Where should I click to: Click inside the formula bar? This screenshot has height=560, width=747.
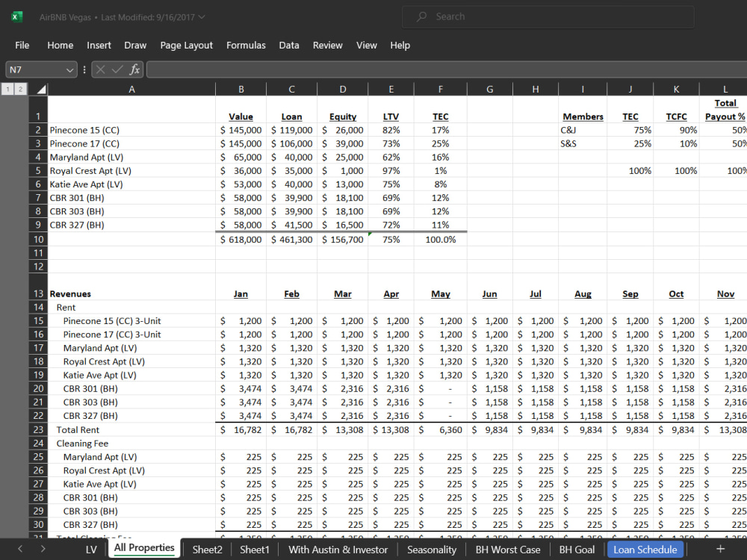pyautogui.click(x=373, y=69)
